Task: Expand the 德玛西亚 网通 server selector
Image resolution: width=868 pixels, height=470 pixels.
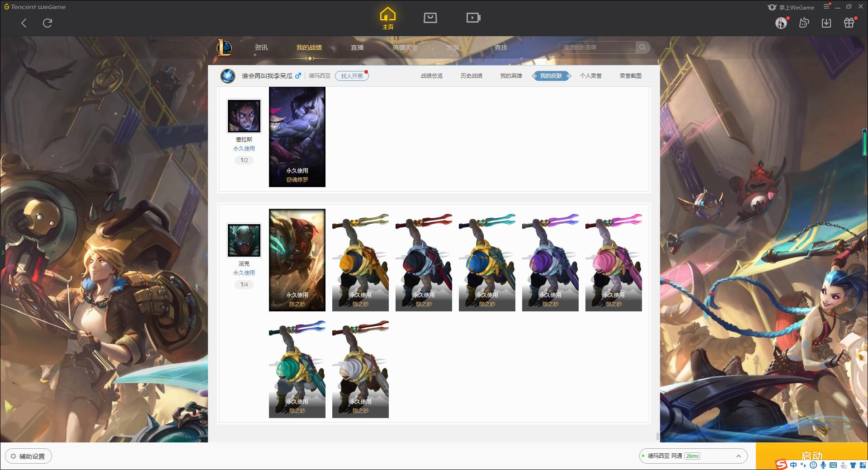Action: pos(693,456)
